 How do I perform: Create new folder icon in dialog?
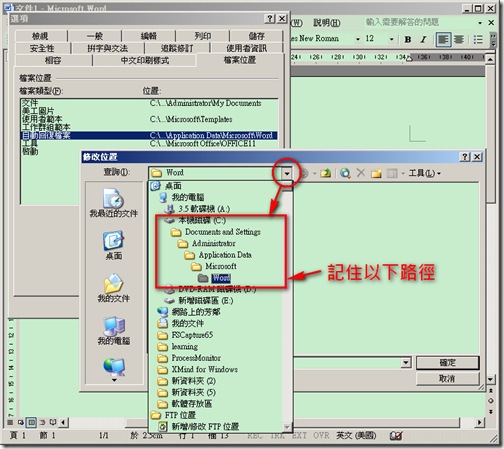tap(376, 173)
